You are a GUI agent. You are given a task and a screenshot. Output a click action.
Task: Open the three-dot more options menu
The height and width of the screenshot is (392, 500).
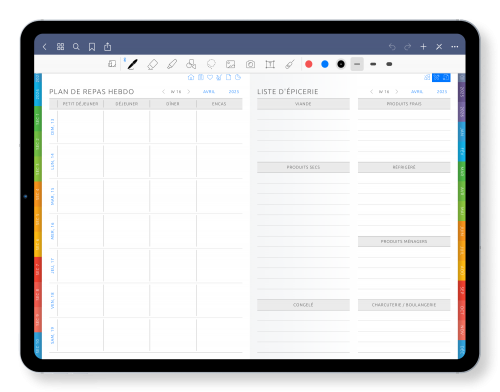(x=455, y=47)
